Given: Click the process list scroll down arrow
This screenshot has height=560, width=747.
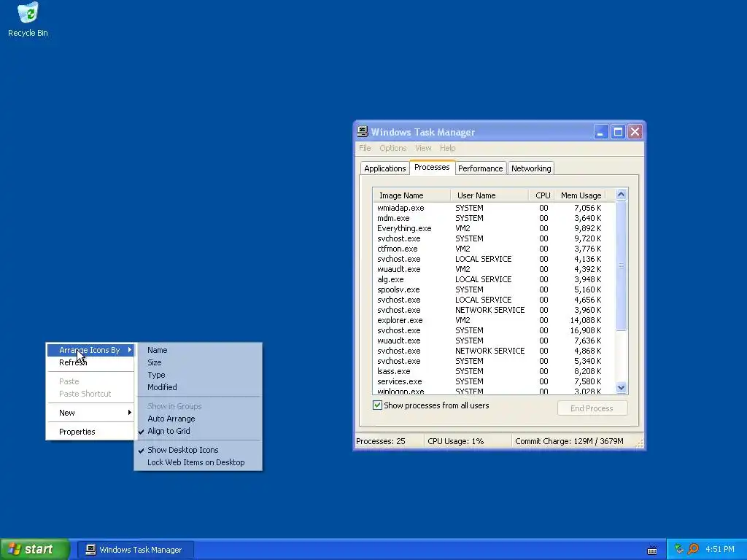Looking at the screenshot, I should click(x=621, y=388).
